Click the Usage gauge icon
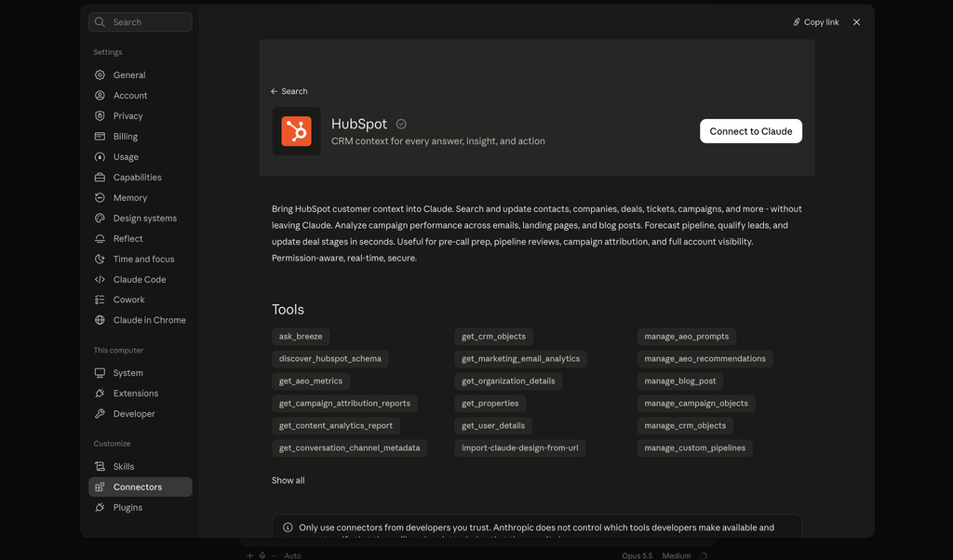 (100, 156)
